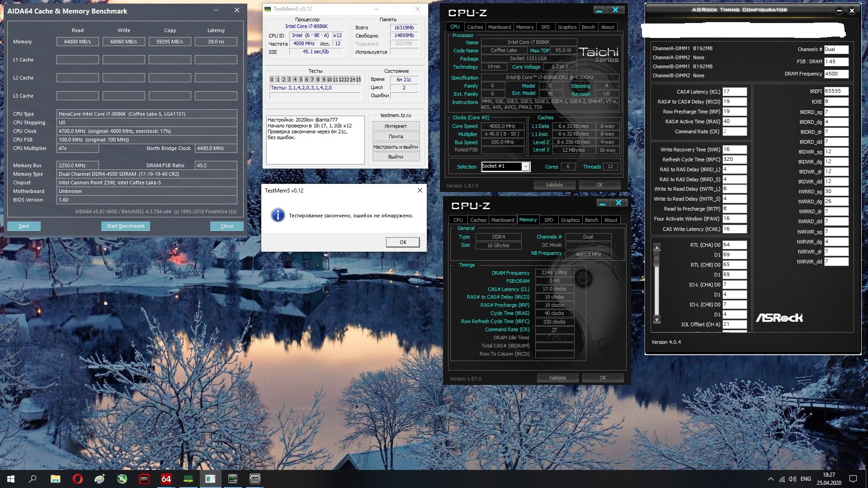Viewport: 868px width, 488px height.
Task: Expand the hidden system tray icons chevron
Action: point(770,479)
